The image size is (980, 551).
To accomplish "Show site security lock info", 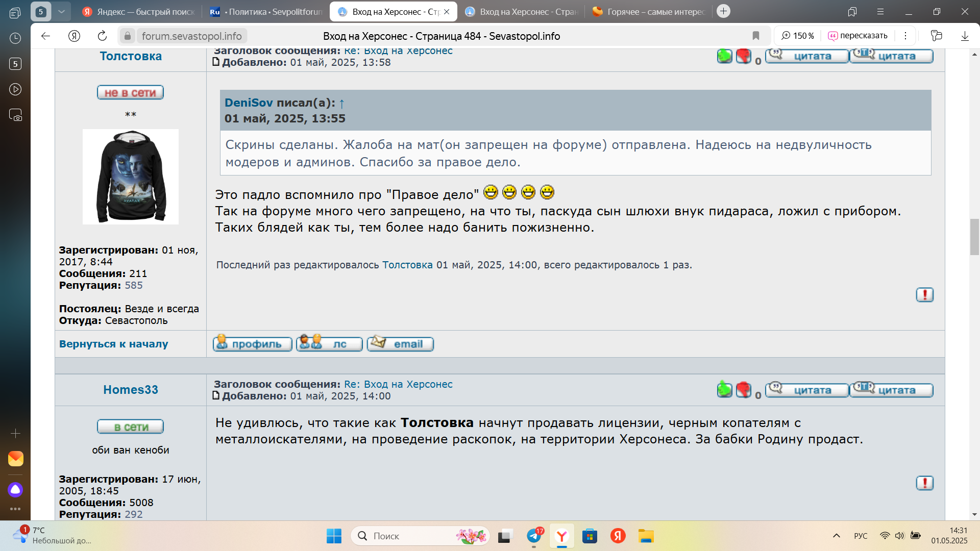I will click(128, 36).
